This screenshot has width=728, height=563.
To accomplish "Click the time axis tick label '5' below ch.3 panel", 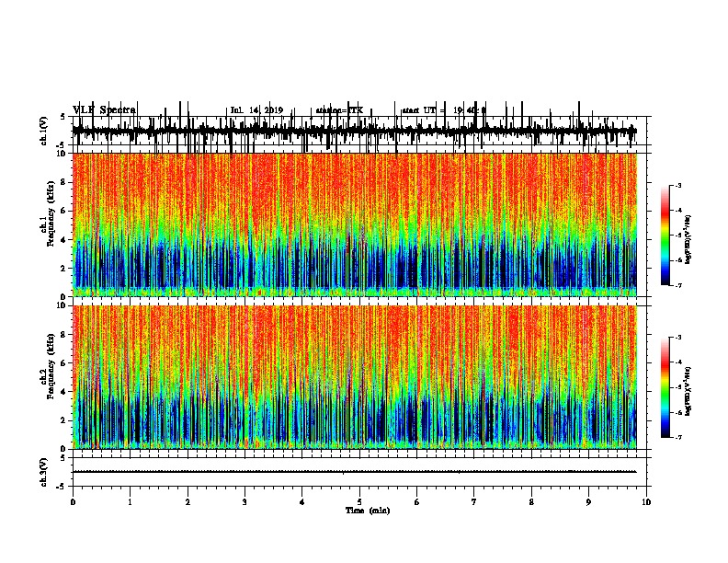I will coord(359,502).
